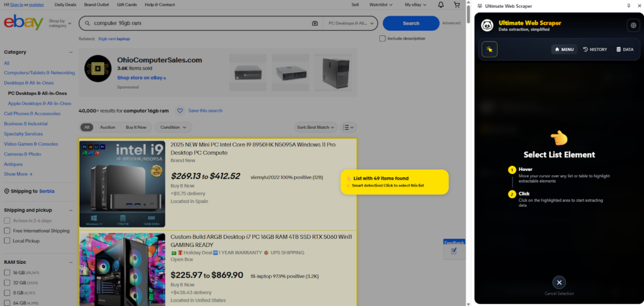
Task: Check Free International Shipping option
Action: tap(7, 231)
